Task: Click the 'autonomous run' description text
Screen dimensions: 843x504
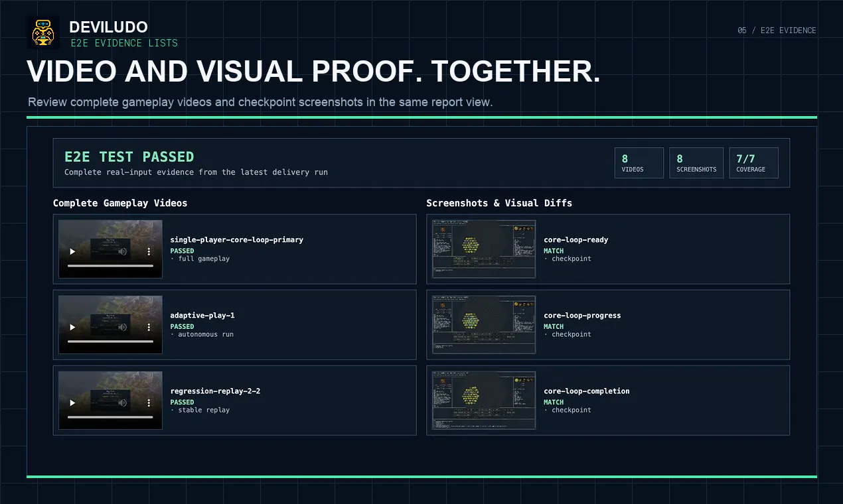Action: click(206, 334)
